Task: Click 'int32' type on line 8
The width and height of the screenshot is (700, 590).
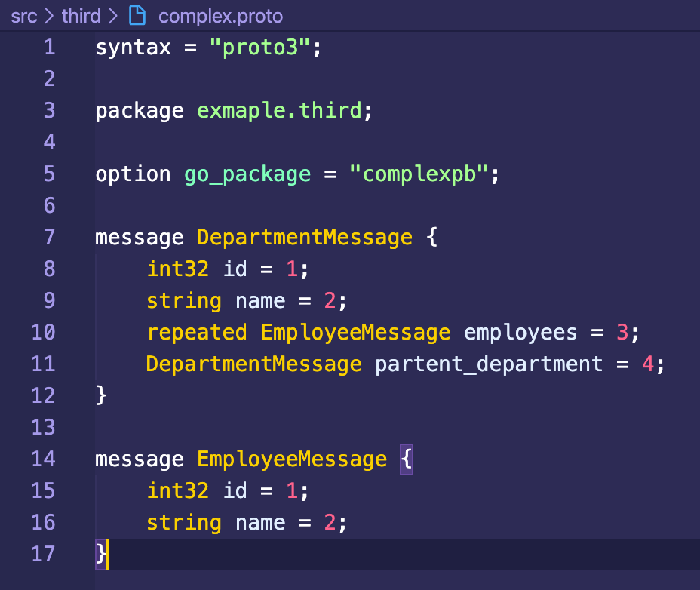Action: click(178, 269)
